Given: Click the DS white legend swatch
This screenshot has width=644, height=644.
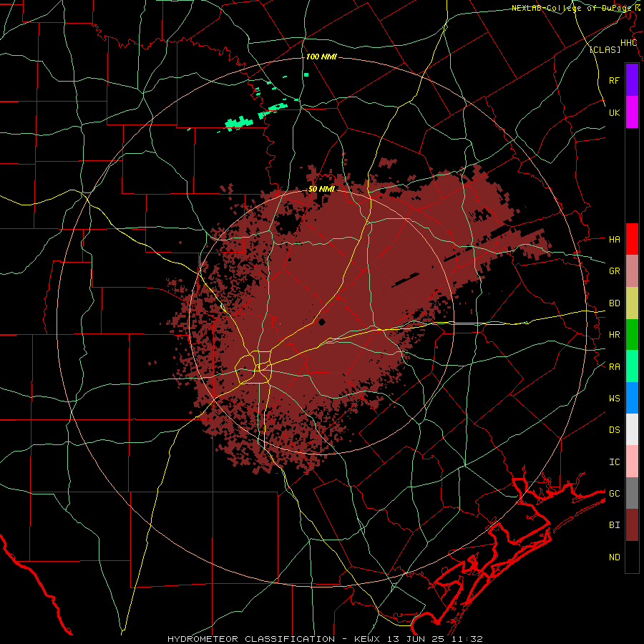Looking at the screenshot, I should point(632,429).
